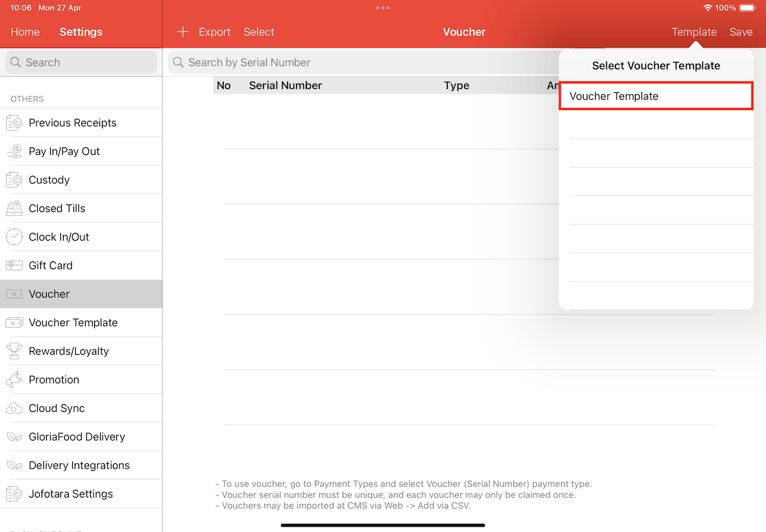Tap the Wi-Fi status icon
This screenshot has height=532, width=766.
[708, 8]
